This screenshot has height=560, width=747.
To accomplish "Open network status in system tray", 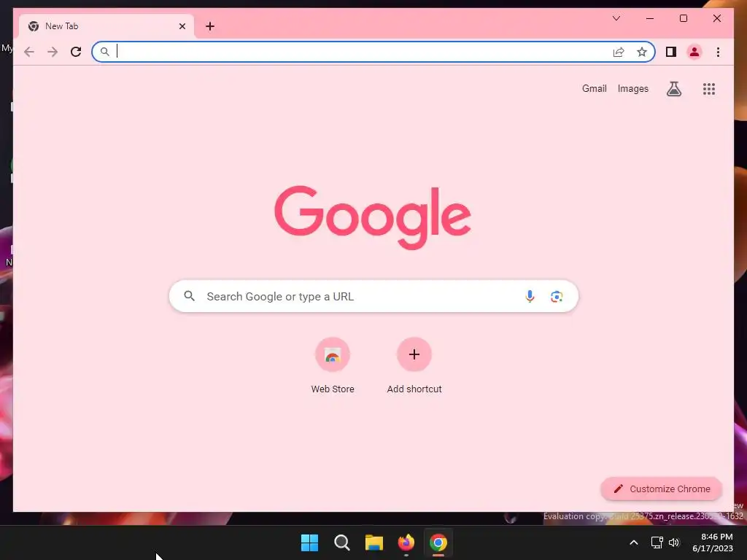I will [x=657, y=542].
